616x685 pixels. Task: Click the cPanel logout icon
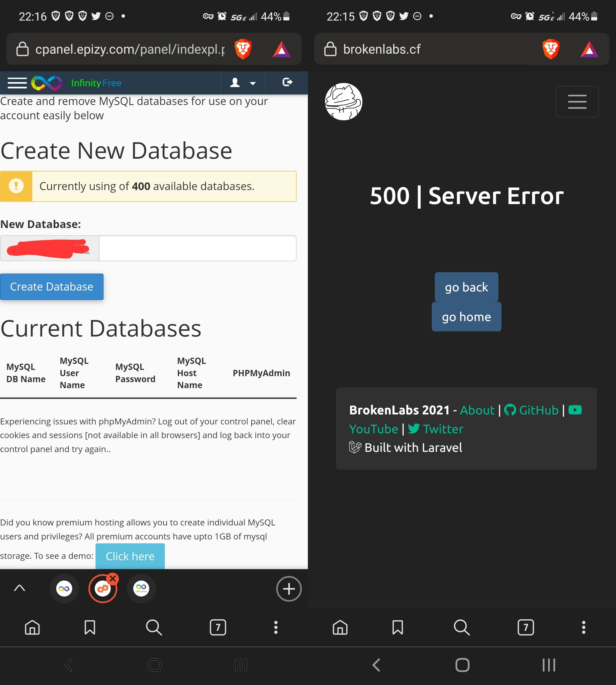287,82
